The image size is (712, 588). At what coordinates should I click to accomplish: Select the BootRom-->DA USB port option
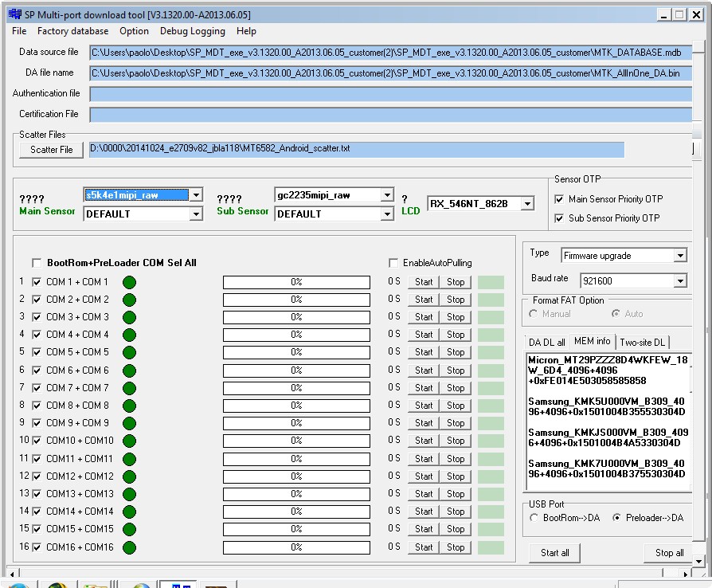pyautogui.click(x=534, y=518)
